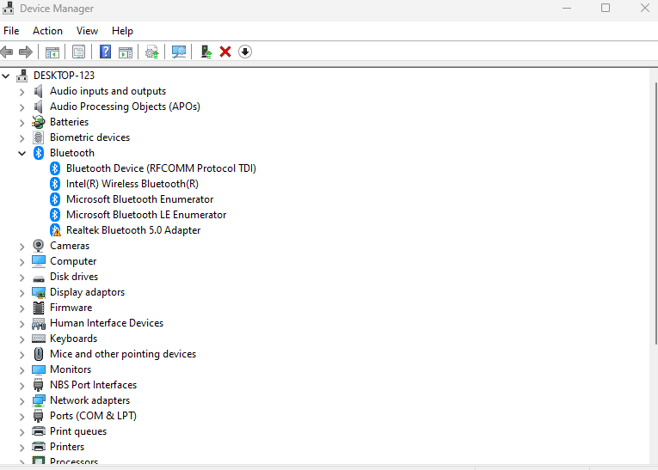658x470 pixels.
Task: Click Update device driver toolbar icon
Action: coord(152,52)
